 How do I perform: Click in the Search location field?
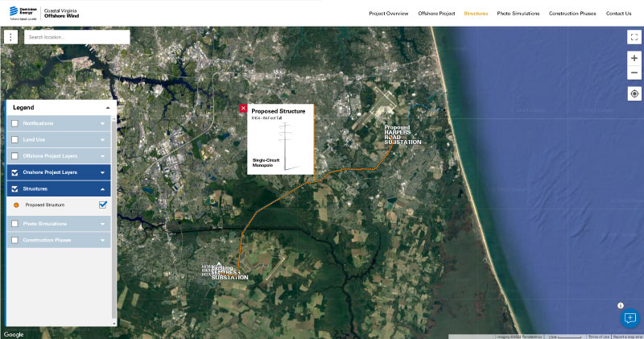coord(76,37)
